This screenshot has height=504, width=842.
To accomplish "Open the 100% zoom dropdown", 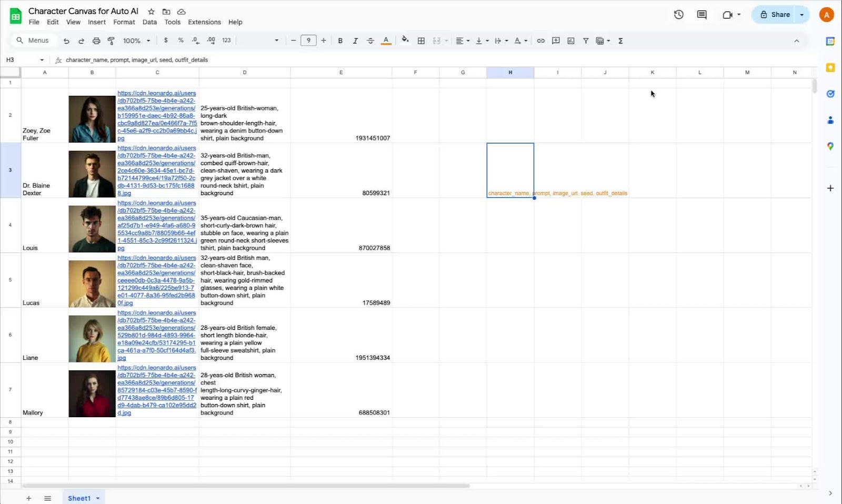I will 136,41.
